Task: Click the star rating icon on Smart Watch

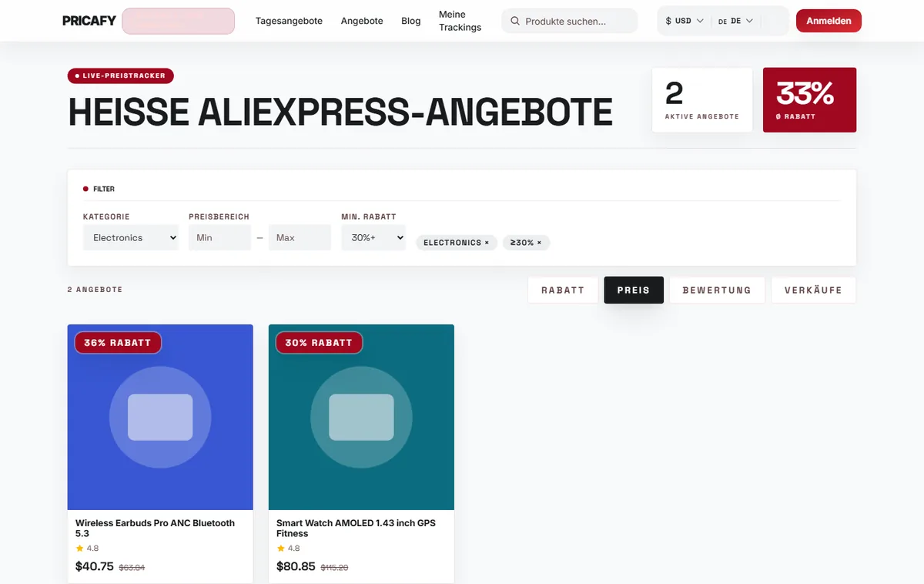Action: click(280, 549)
